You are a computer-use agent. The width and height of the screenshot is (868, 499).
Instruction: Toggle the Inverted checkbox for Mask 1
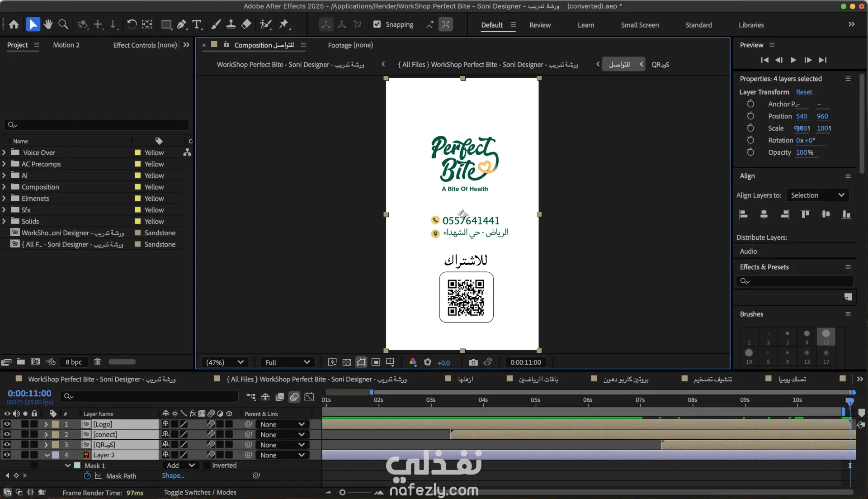[206, 466]
